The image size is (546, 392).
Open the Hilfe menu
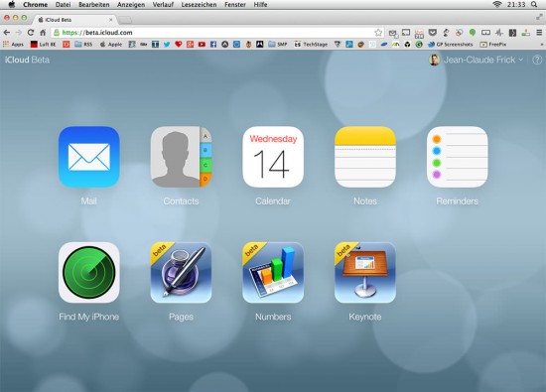(x=260, y=5)
